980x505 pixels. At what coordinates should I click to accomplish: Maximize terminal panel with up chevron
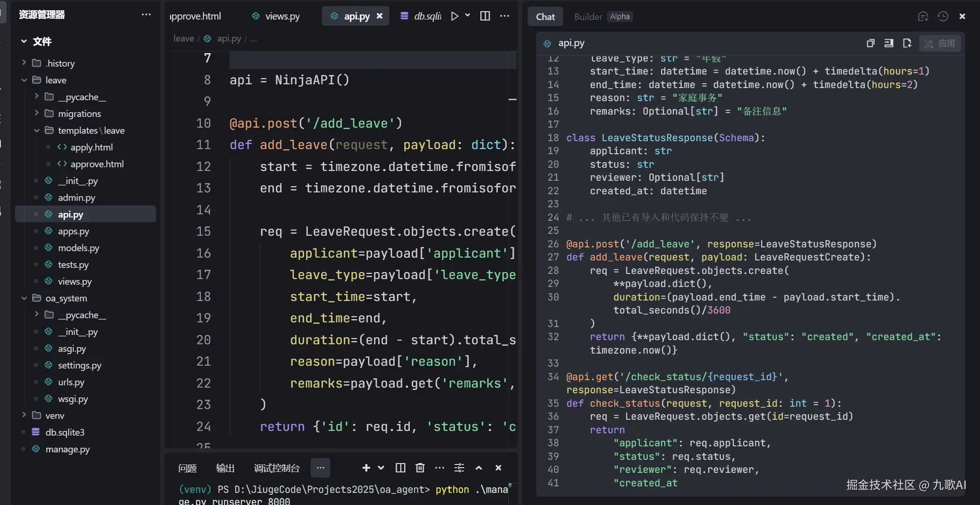479,468
